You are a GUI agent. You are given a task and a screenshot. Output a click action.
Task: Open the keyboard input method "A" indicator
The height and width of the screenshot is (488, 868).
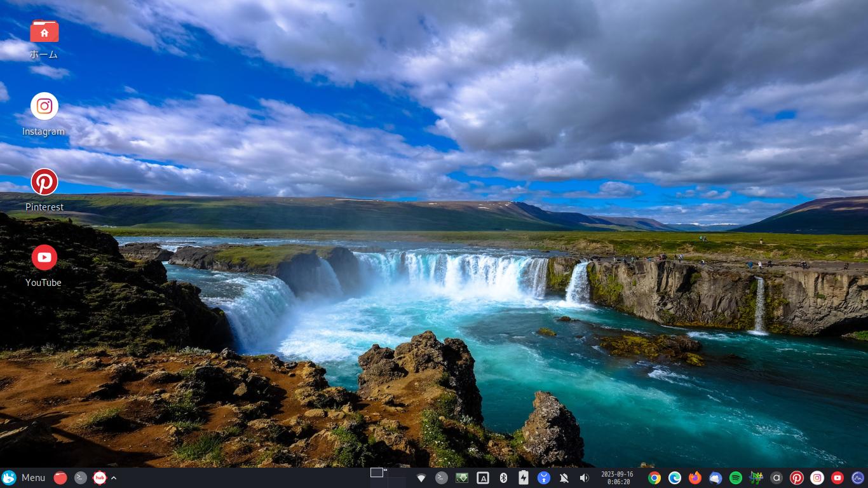[483, 478]
